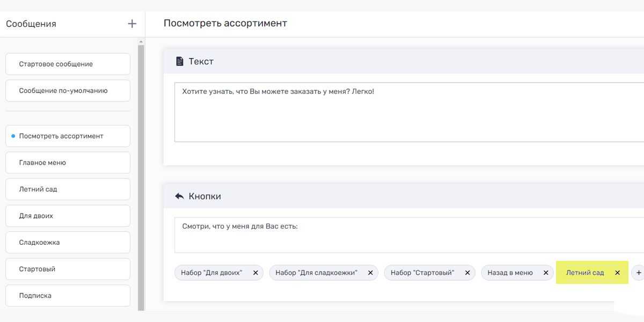Select the Сладкоежка message
Image resolution: width=644 pixels, height=322 pixels.
68,243
